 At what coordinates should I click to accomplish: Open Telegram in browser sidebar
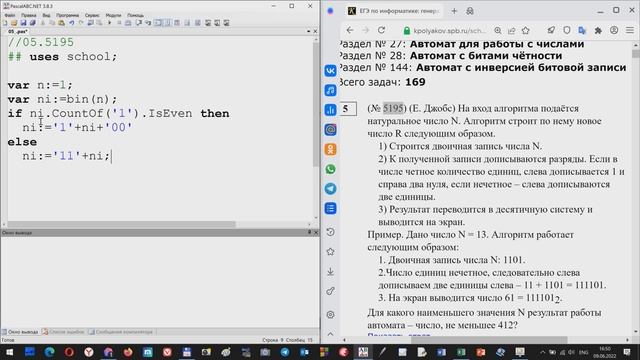pyautogui.click(x=330, y=189)
